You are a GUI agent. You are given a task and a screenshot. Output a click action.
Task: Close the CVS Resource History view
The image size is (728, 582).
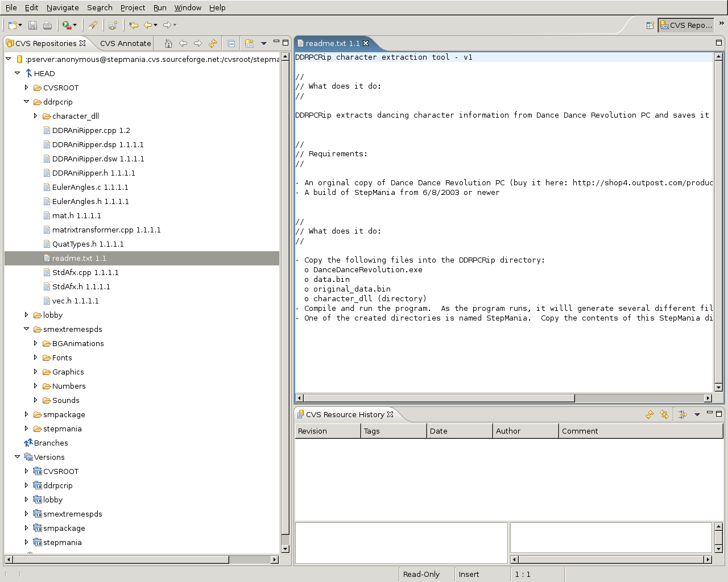pyautogui.click(x=390, y=414)
